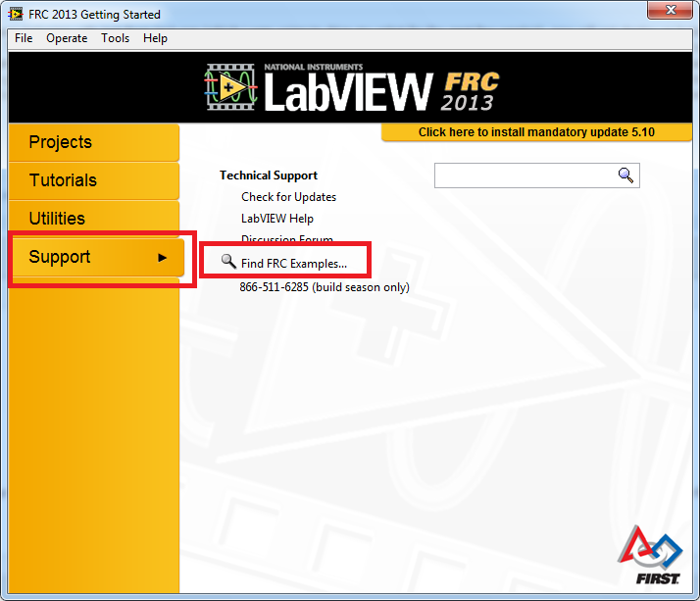Click the magnifier search icon
The width and height of the screenshot is (700, 601).
click(x=625, y=175)
